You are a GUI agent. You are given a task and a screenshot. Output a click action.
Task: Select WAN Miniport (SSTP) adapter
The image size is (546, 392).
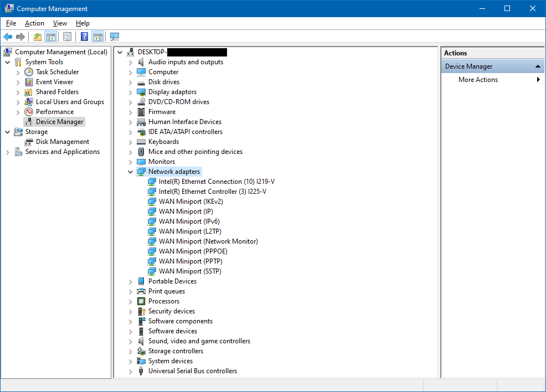click(190, 271)
